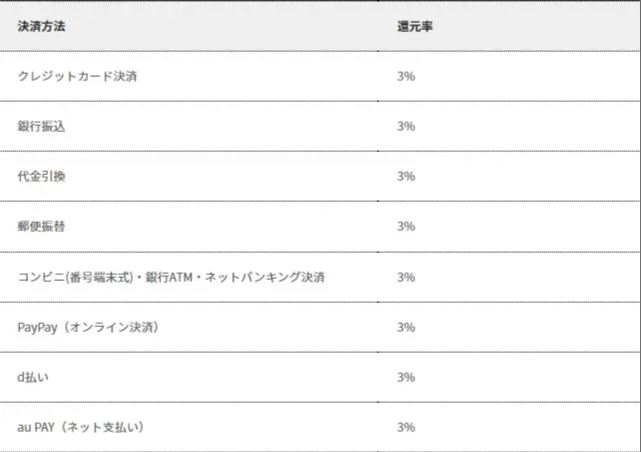Click the 3% rate beside 郵便振替
The image size is (641, 452).
click(x=406, y=226)
